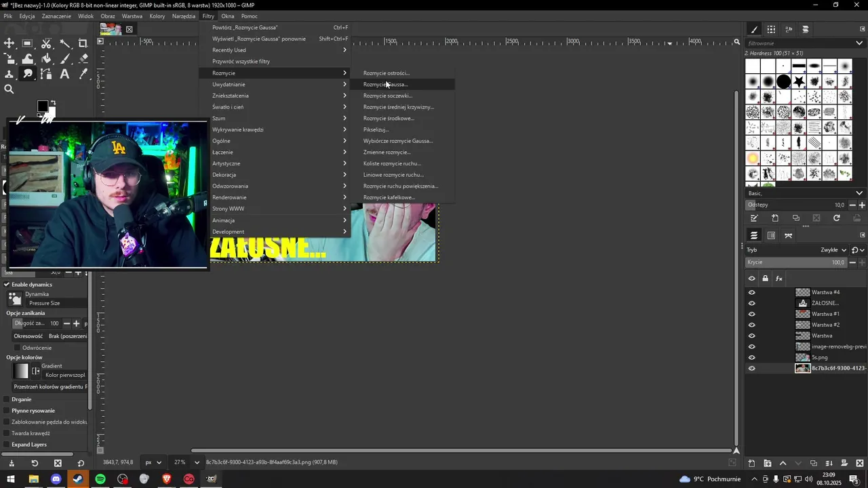Select the Smudge tool
Image resolution: width=868 pixels, height=488 pixels.
[x=28, y=74]
